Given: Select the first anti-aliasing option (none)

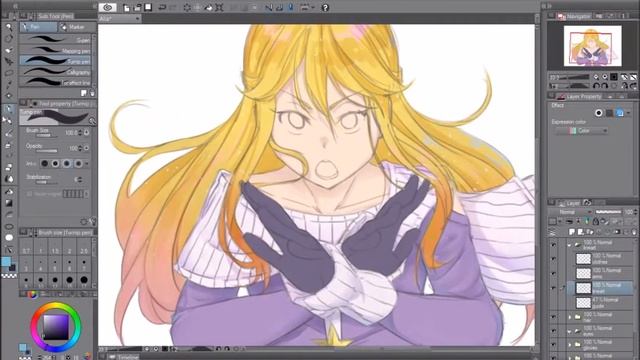Looking at the screenshot, I should pyautogui.click(x=44, y=163).
